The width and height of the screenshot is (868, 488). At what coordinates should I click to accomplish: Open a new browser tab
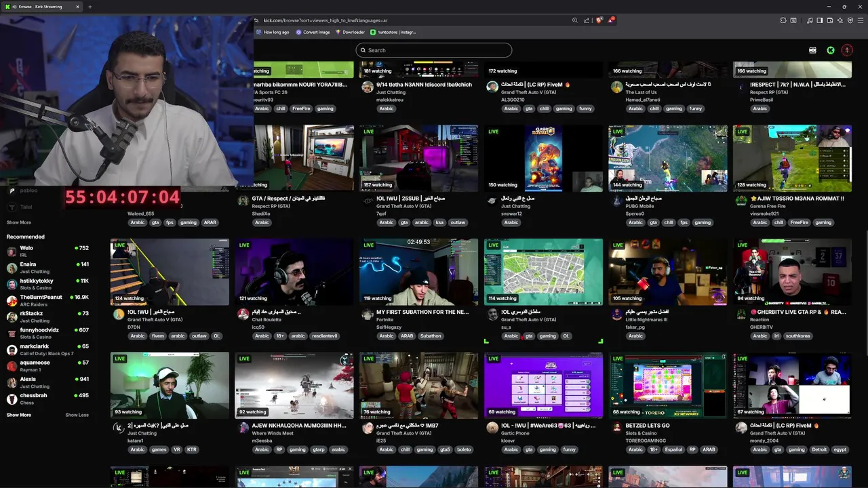90,7
